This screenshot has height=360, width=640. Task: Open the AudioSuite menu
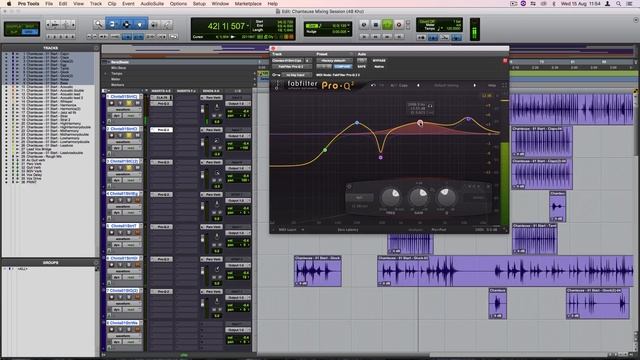(152, 4)
